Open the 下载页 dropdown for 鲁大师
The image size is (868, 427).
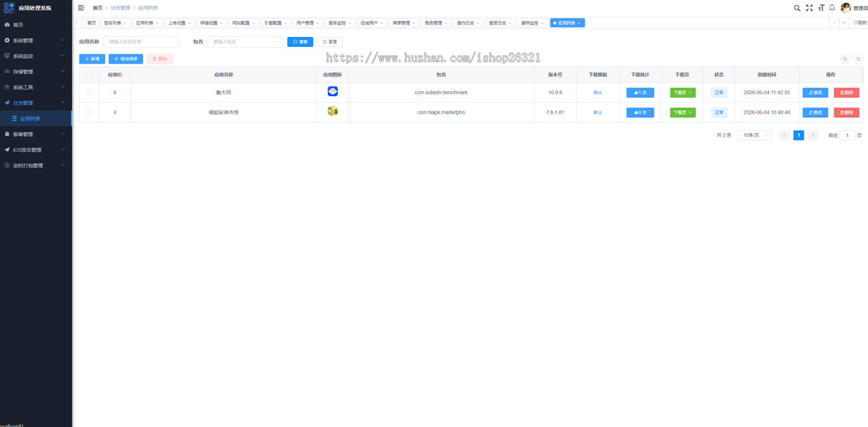pyautogui.click(x=683, y=93)
